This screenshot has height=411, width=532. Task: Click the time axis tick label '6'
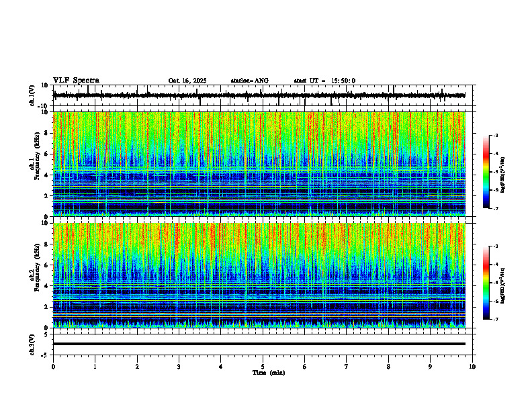tap(305, 367)
